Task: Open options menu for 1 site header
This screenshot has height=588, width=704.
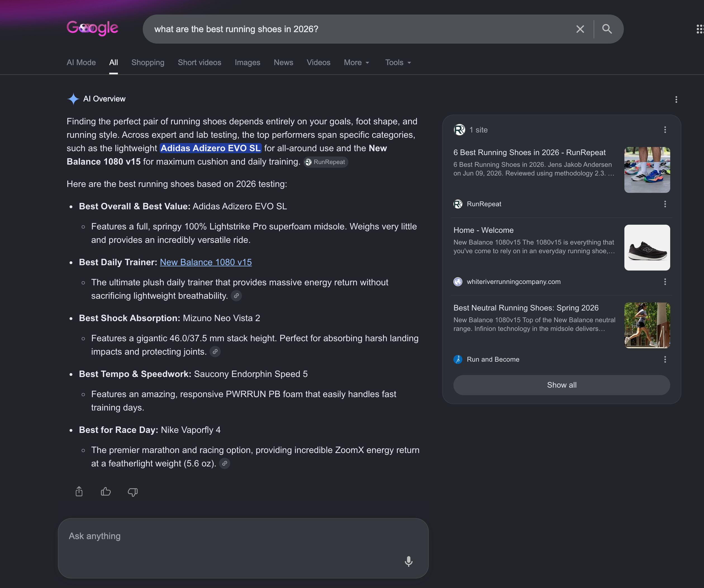Action: [x=665, y=130]
